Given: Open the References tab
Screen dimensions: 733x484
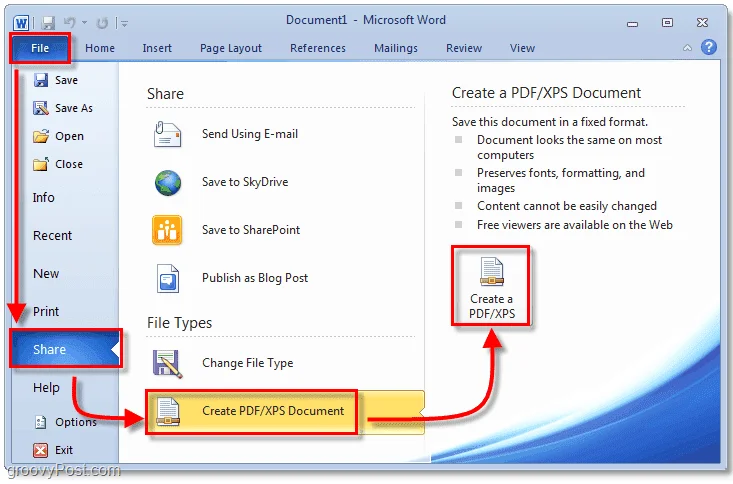Looking at the screenshot, I should pos(318,48).
